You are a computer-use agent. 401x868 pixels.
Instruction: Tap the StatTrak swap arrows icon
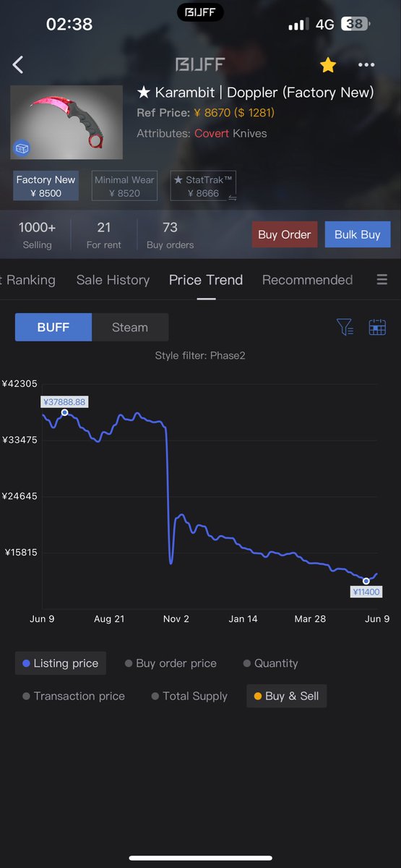(x=233, y=197)
